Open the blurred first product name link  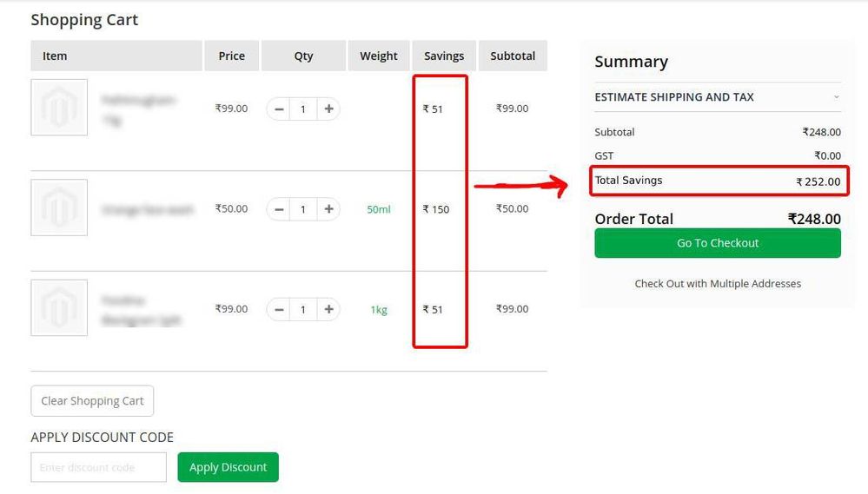click(138, 101)
